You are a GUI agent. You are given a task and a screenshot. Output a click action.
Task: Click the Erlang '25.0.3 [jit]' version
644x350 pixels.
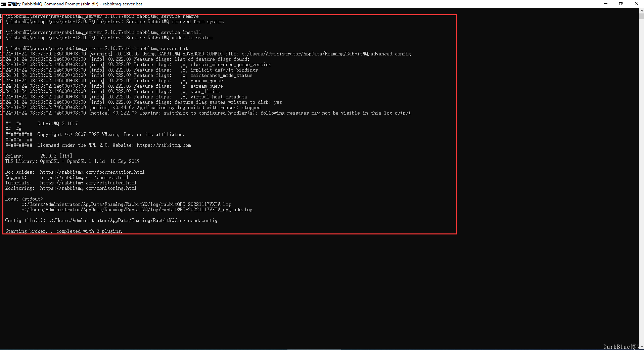click(x=56, y=156)
